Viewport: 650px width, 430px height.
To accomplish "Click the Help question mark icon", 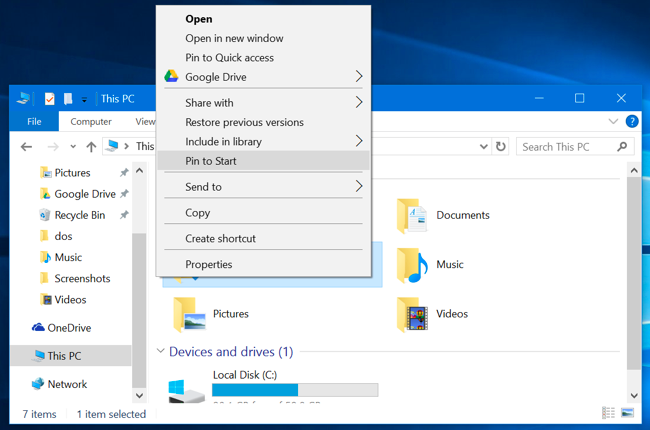I will [x=632, y=121].
